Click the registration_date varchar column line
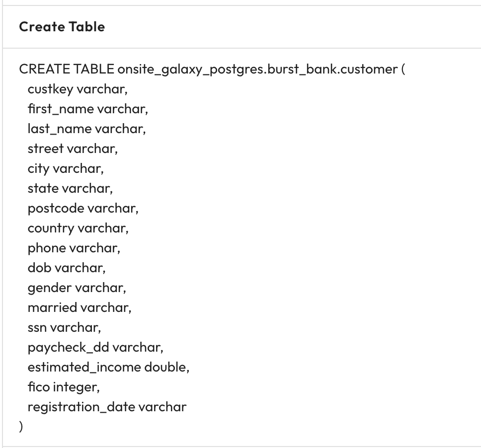 coord(107,407)
